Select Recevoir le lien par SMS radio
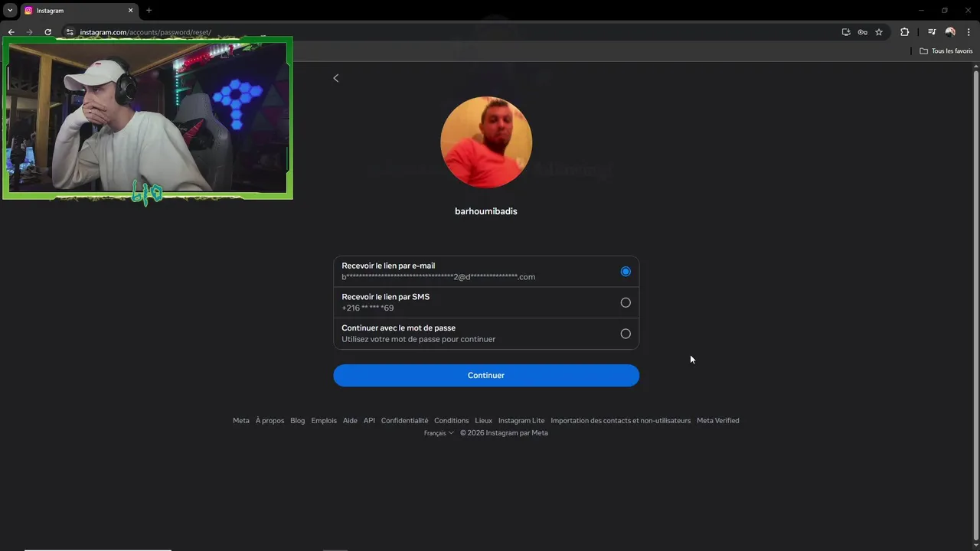 (x=626, y=302)
